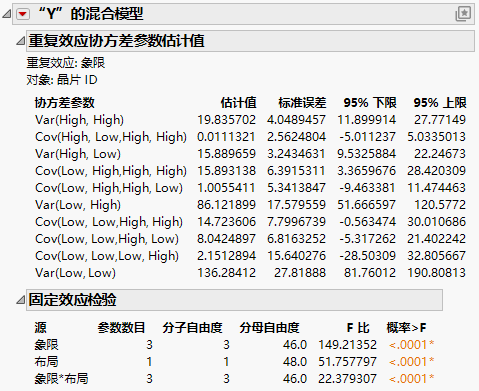Screen dimensions: 479x391
Task: Select the Cov(High, Low,High, High) row label
Action: [x=111, y=137]
